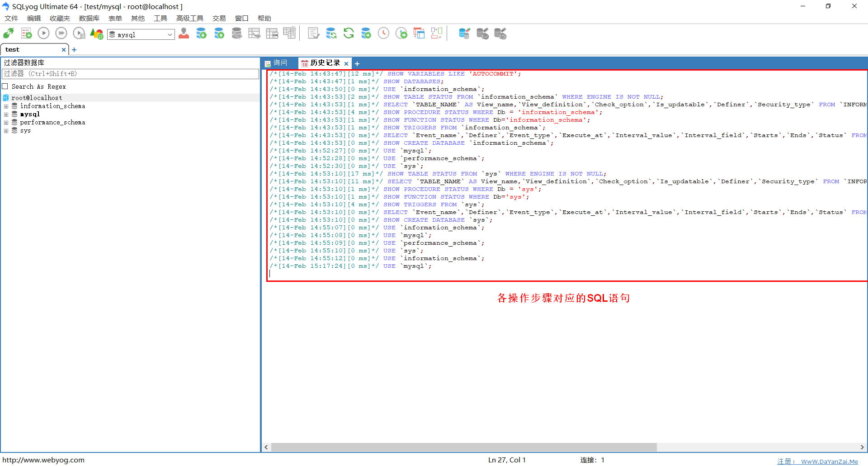Click the horizontal scrollbar thumb
This screenshot has width=868, height=466.
click(464, 447)
